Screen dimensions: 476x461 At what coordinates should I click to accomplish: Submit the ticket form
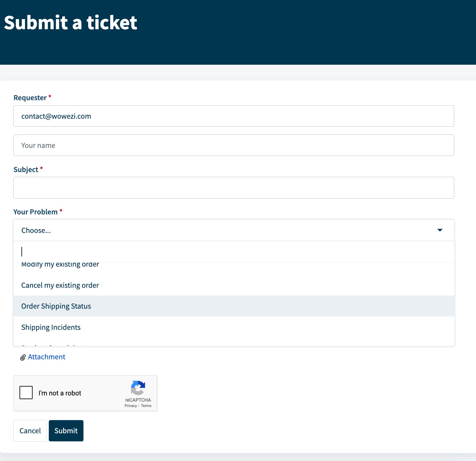click(66, 431)
